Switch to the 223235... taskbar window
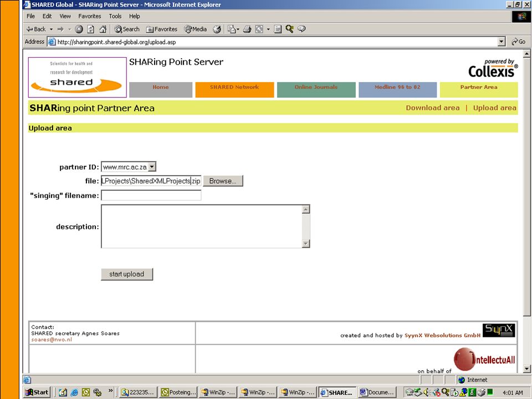The image size is (532, 399). pyautogui.click(x=139, y=392)
